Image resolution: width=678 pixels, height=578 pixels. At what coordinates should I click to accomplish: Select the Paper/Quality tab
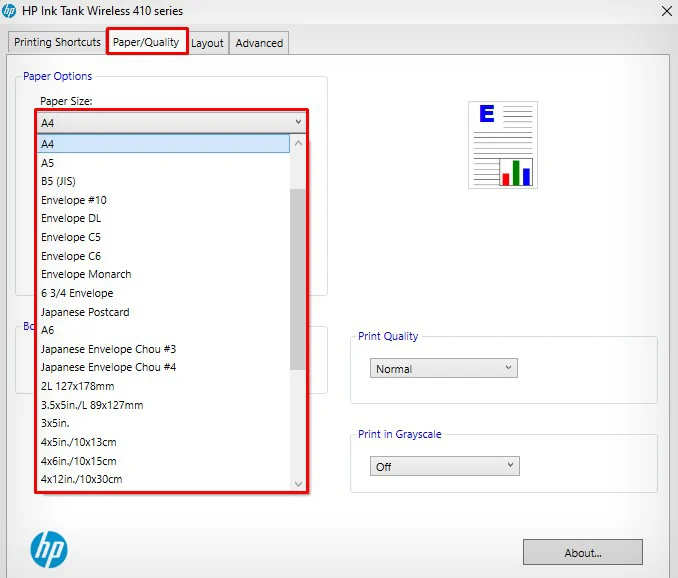146,42
